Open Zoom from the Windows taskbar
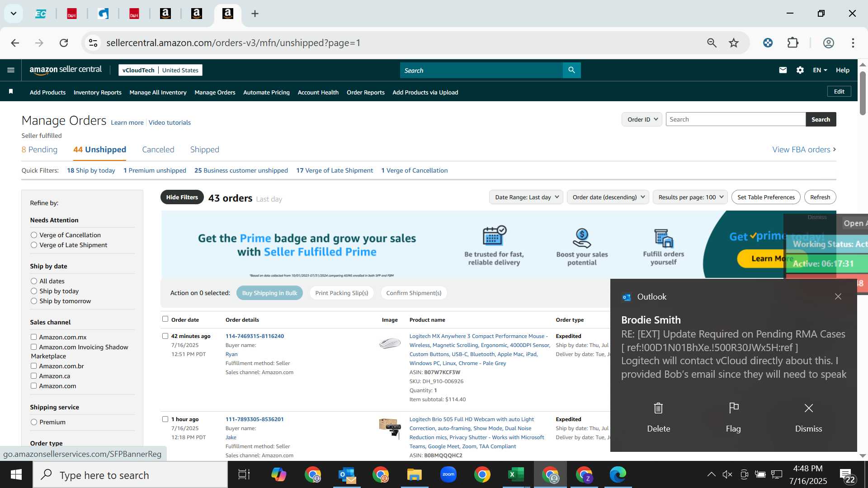 click(x=448, y=474)
